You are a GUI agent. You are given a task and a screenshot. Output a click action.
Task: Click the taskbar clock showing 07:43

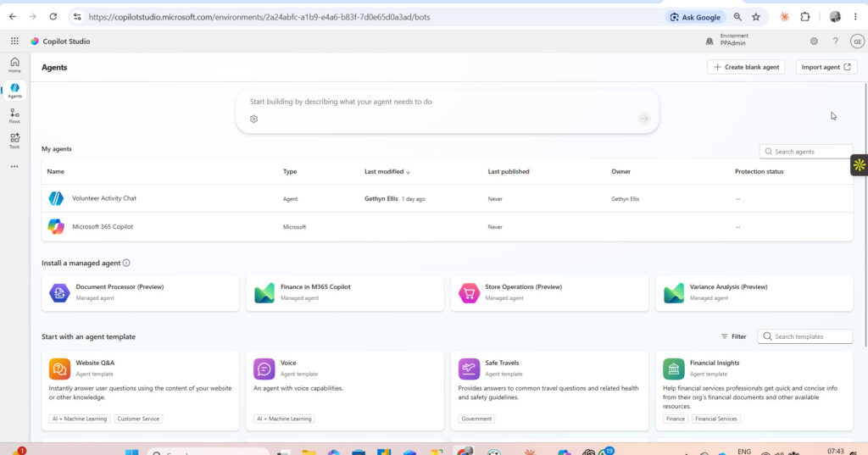click(x=835, y=451)
